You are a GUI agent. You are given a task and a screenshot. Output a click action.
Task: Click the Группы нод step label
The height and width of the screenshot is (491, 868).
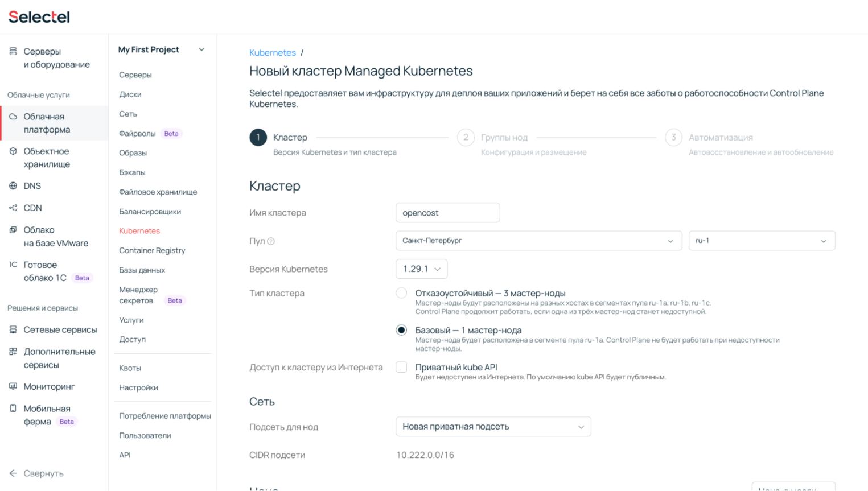(x=504, y=137)
